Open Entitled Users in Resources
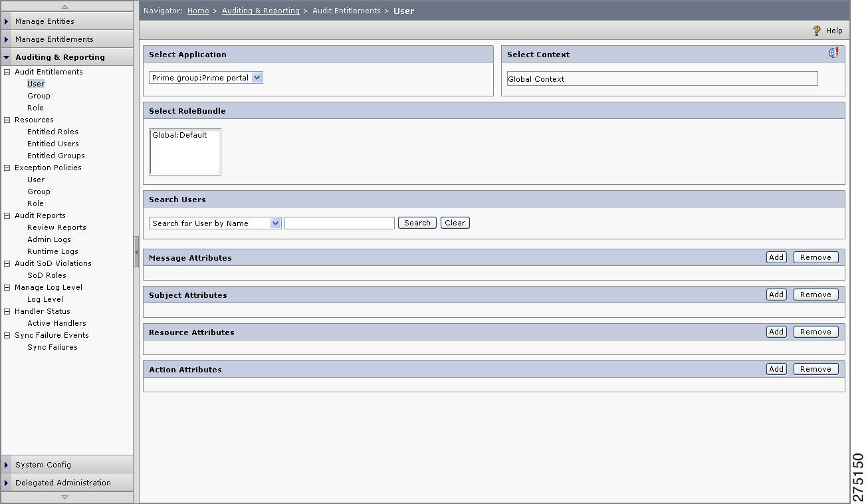The width and height of the screenshot is (868, 504). point(53,144)
